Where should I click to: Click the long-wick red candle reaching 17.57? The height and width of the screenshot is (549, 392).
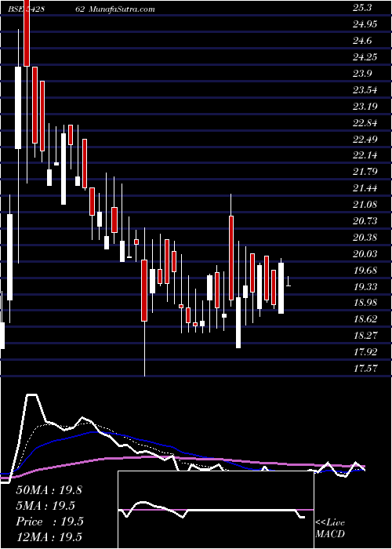(144, 302)
